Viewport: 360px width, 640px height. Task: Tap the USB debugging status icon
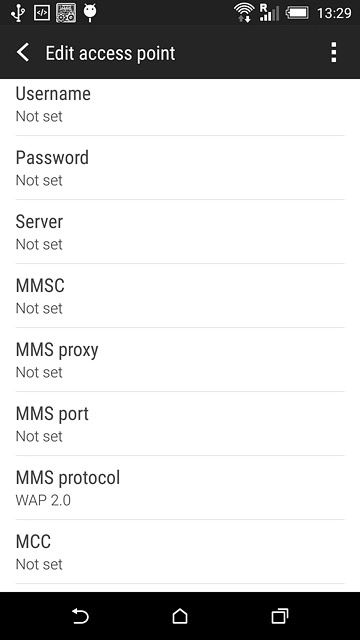[42, 13]
